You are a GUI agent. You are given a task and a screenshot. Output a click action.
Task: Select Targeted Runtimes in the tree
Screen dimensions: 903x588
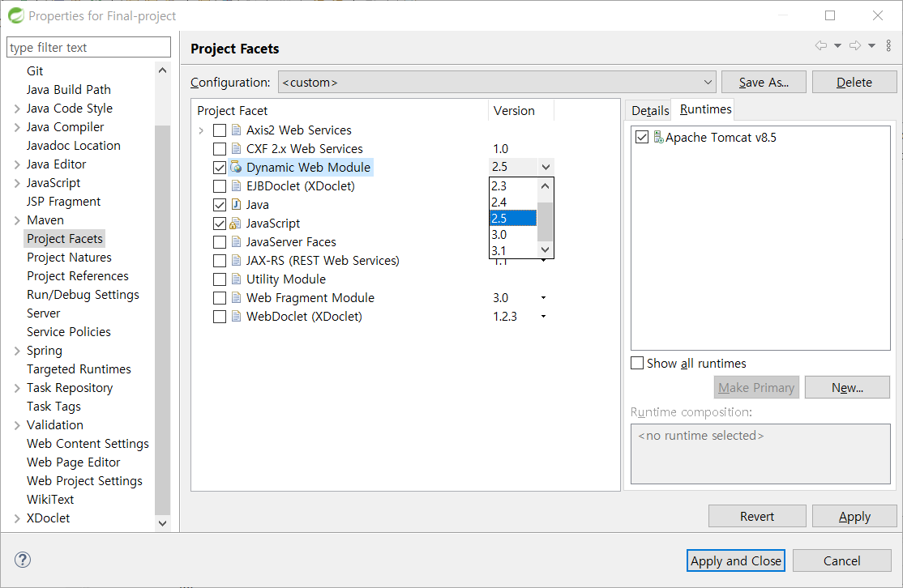(x=79, y=369)
